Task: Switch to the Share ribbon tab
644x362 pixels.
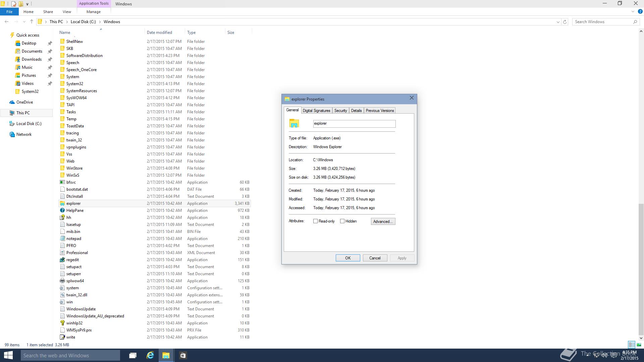Action: point(48,12)
